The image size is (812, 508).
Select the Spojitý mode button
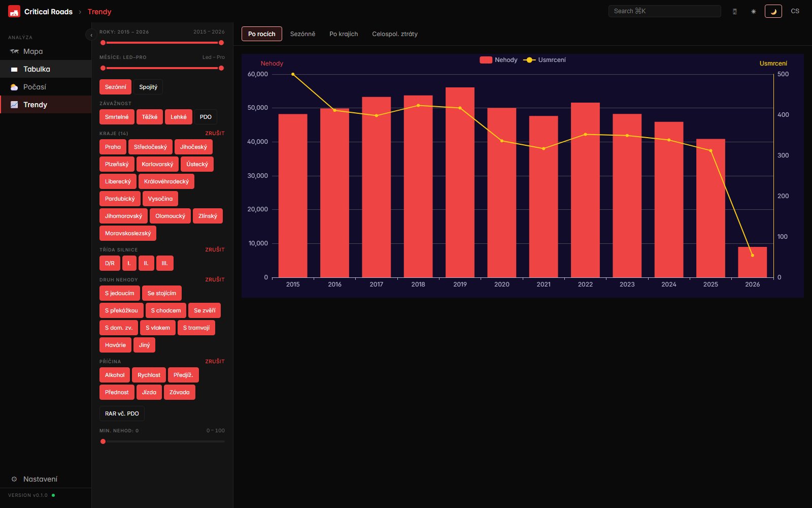pyautogui.click(x=148, y=87)
